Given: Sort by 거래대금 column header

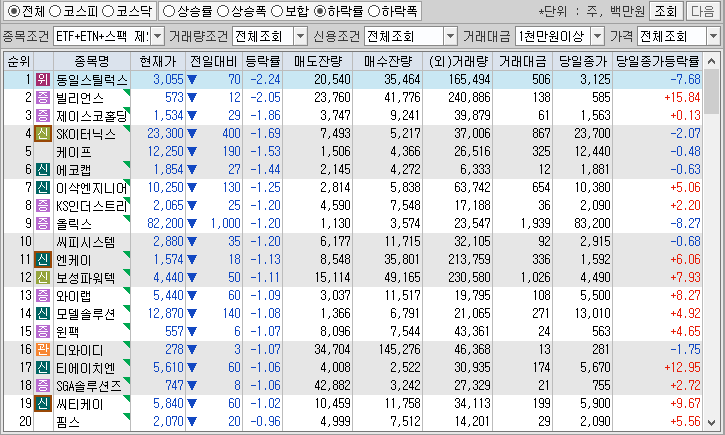Looking at the screenshot, I should [x=523, y=61].
